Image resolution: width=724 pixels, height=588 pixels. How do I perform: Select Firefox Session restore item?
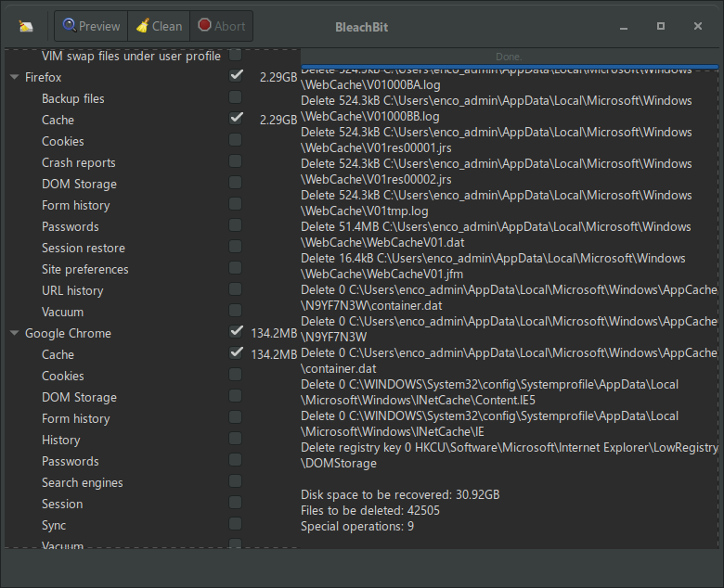click(83, 248)
